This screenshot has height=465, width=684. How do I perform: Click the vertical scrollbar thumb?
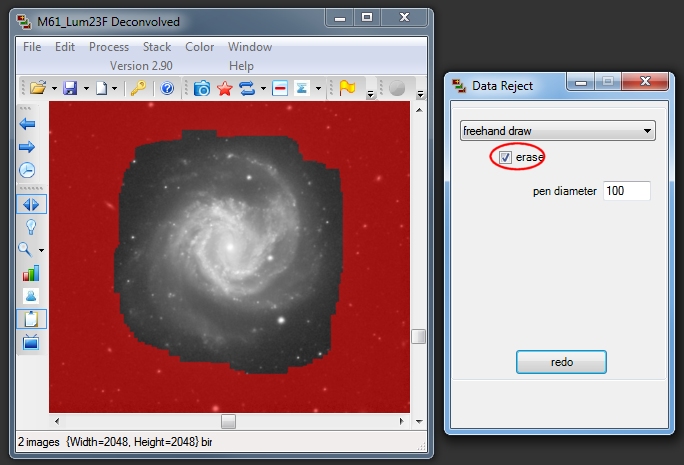pyautogui.click(x=418, y=336)
